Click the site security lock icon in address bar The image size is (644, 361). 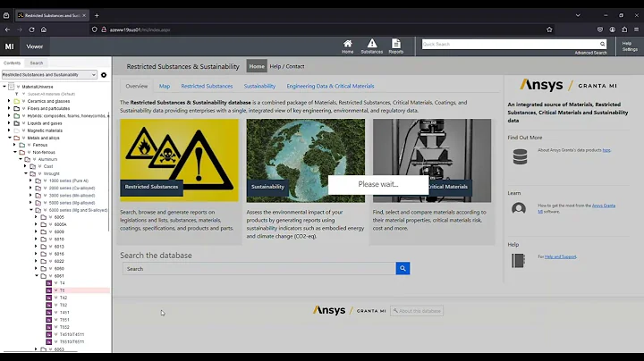(x=104, y=29)
